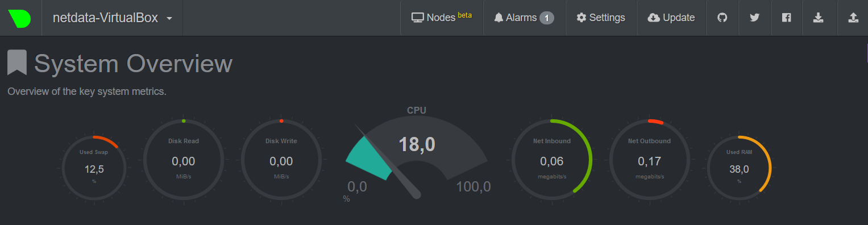Open the Twitter icon link

[x=754, y=18]
